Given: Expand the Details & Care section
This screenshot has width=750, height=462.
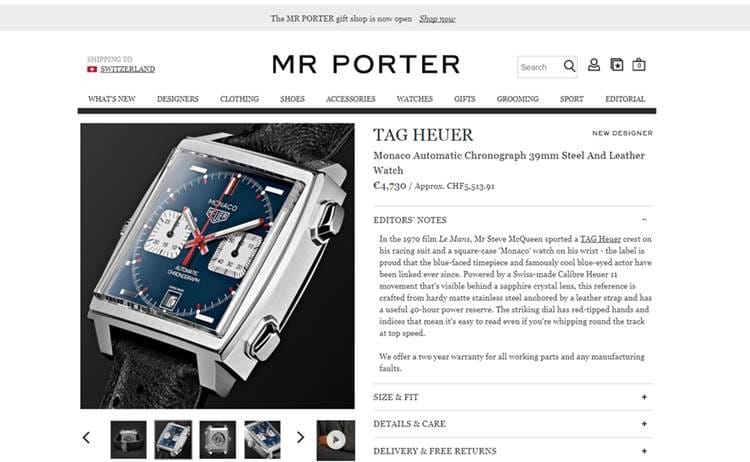Looking at the screenshot, I should (x=513, y=424).
